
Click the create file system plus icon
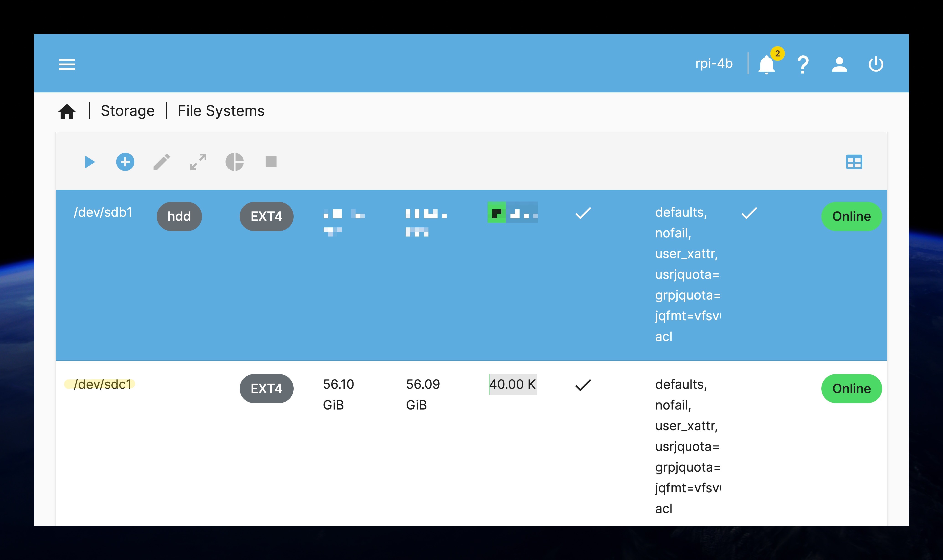125,162
